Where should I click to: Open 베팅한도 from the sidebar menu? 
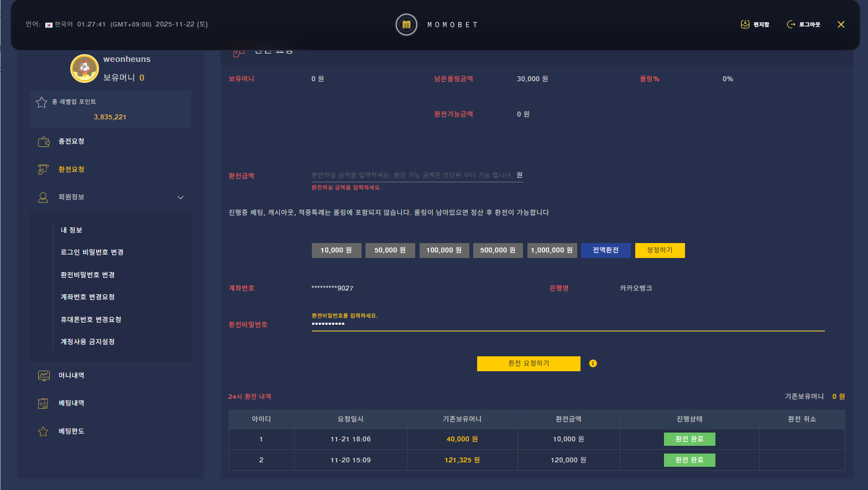(x=71, y=431)
